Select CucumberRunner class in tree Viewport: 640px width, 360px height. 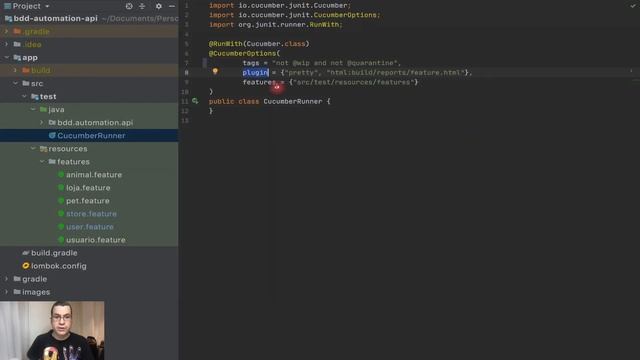pyautogui.click(x=91, y=136)
